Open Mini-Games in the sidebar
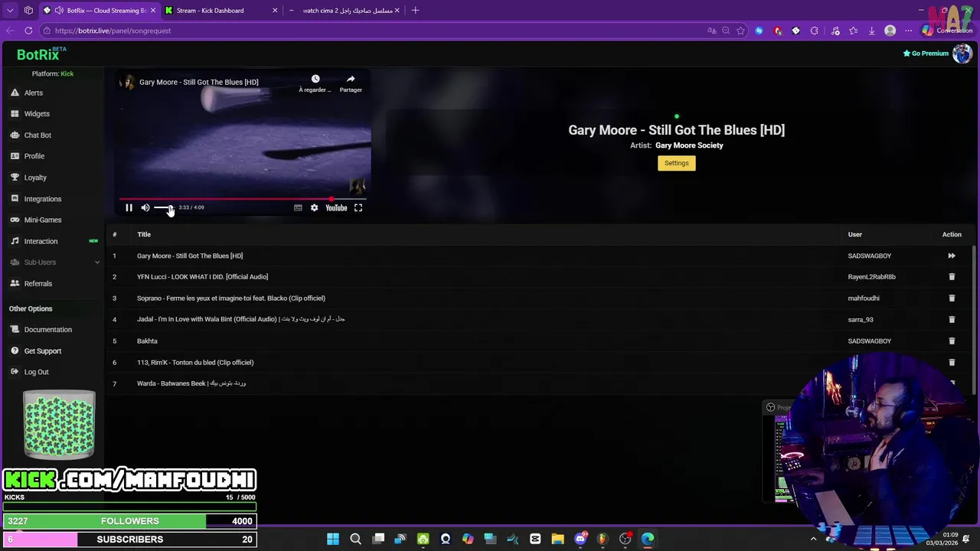 click(x=42, y=220)
